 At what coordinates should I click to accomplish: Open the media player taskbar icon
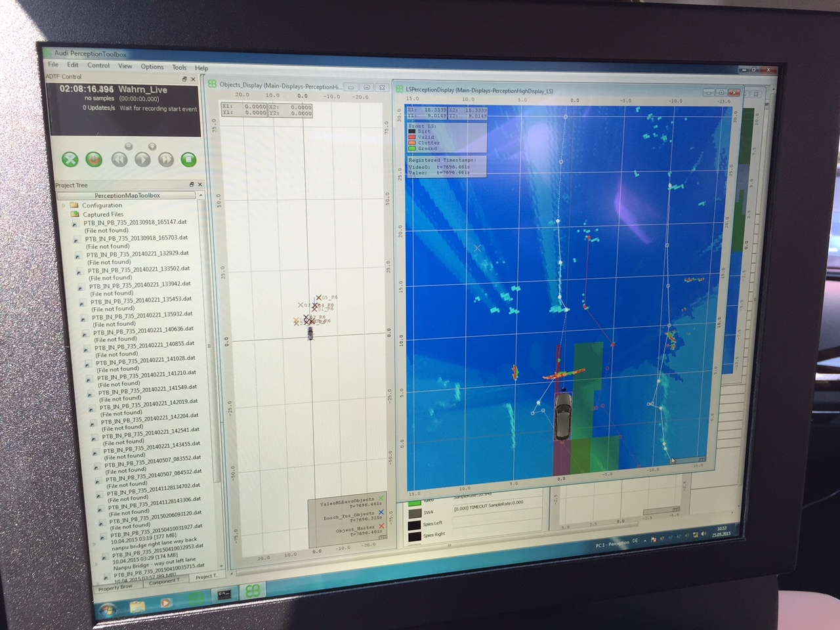pos(166,602)
